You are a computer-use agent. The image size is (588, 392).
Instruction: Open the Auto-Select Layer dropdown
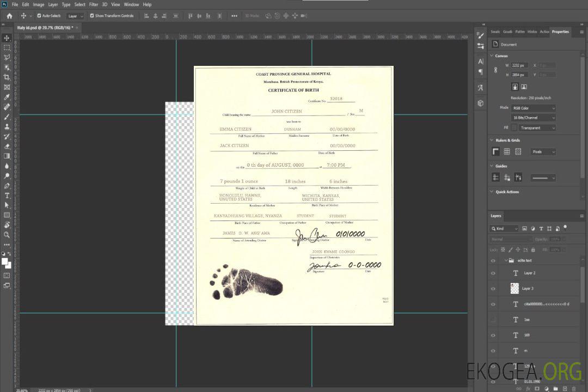click(x=75, y=16)
